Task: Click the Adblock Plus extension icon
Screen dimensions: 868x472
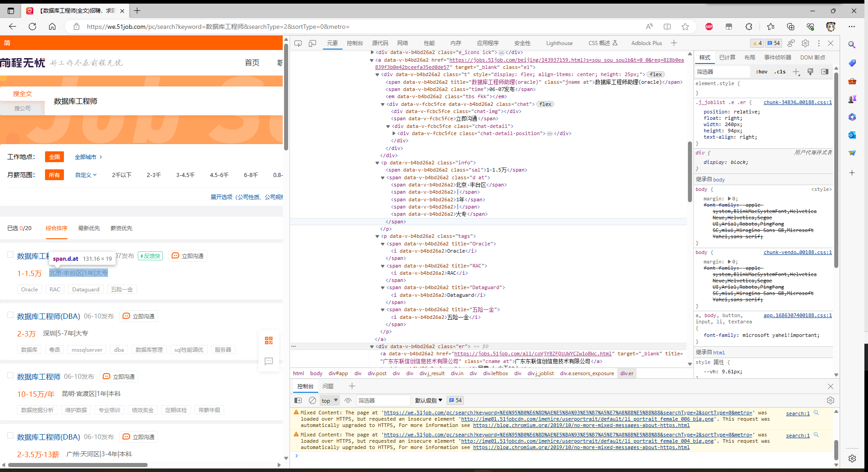Action: (709, 27)
